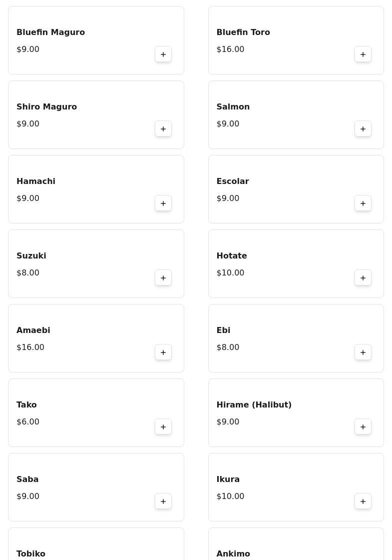Click the Tobiko item title
This screenshot has height=560, width=392.
31,553
